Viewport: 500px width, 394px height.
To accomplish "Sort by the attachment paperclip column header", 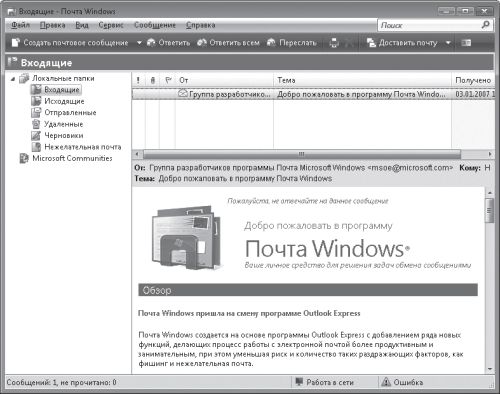I will pyautogui.click(x=153, y=80).
